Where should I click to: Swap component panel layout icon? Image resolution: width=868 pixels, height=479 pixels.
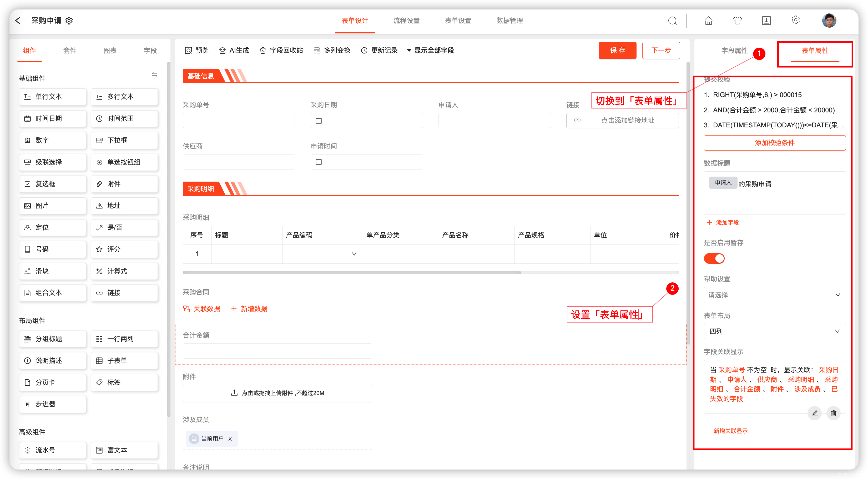coord(154,75)
